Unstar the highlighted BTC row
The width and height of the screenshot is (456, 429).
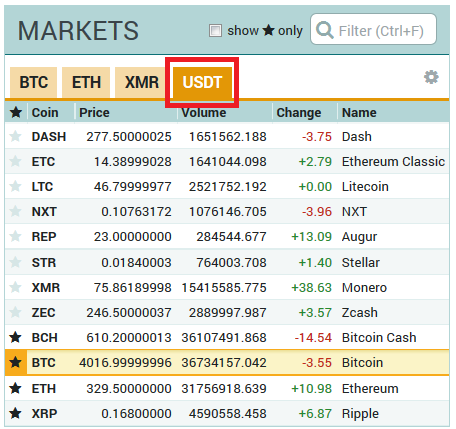[x=15, y=362]
